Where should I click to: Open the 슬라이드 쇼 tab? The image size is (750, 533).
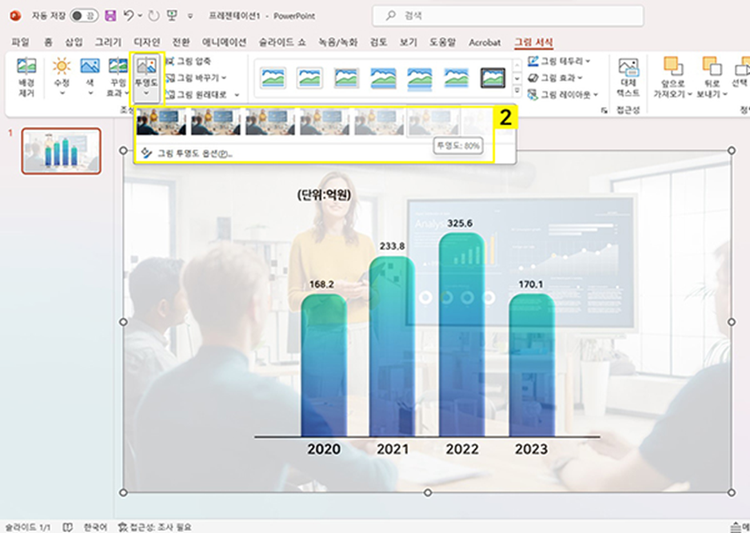[282, 42]
